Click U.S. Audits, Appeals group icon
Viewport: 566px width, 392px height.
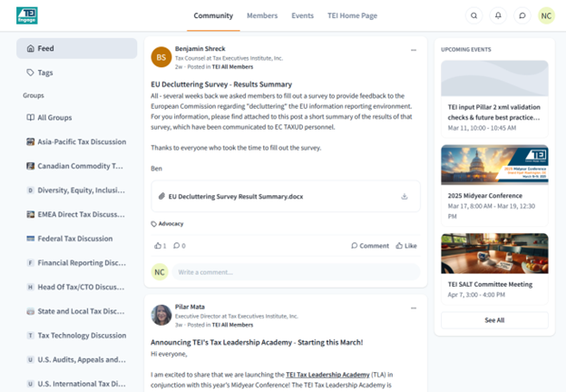click(30, 359)
